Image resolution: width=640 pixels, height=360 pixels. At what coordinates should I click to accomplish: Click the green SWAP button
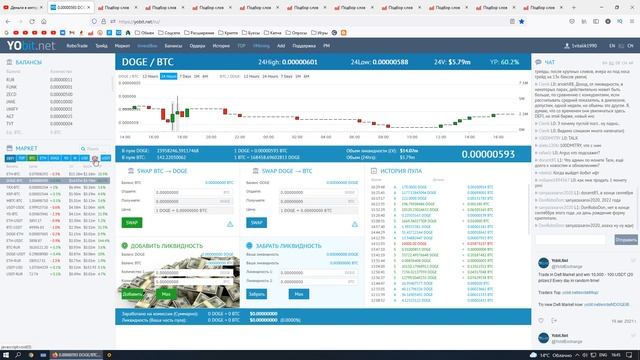click(132, 222)
